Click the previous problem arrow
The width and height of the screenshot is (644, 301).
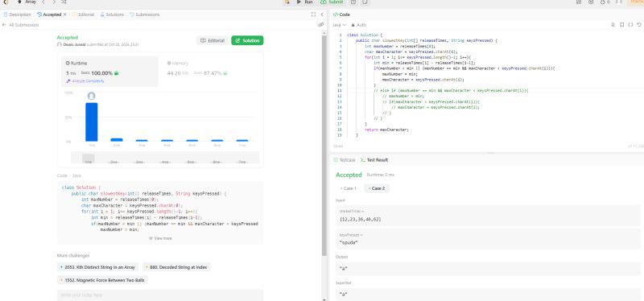[x=43, y=2]
